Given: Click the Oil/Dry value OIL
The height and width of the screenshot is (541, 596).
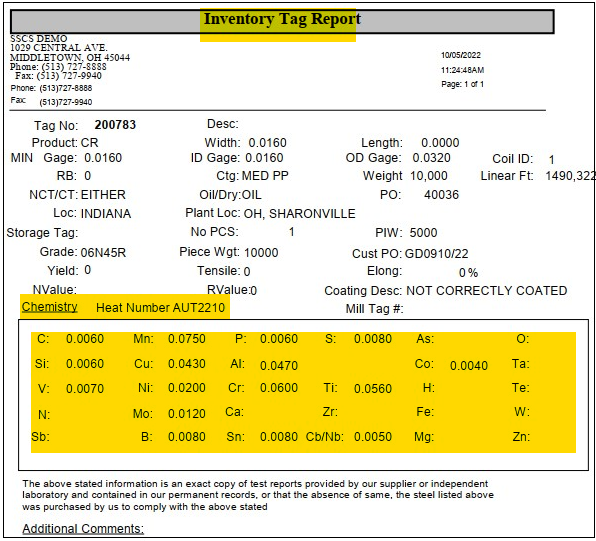Looking at the screenshot, I should (x=252, y=195).
